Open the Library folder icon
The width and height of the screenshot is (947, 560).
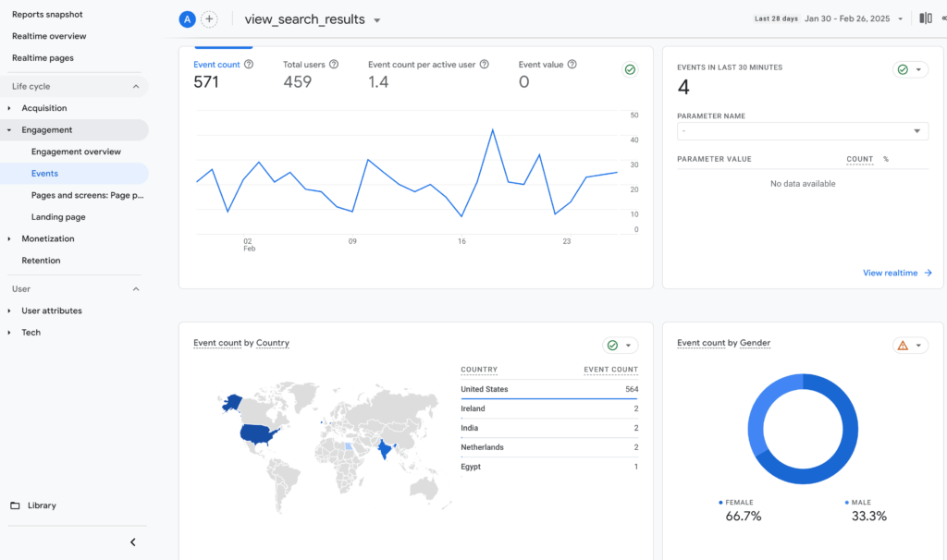(15, 505)
